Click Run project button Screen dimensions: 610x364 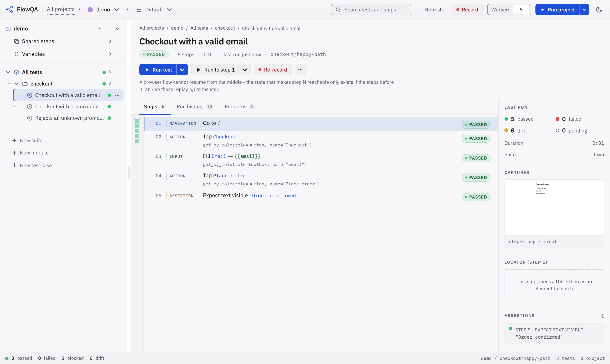[557, 10]
